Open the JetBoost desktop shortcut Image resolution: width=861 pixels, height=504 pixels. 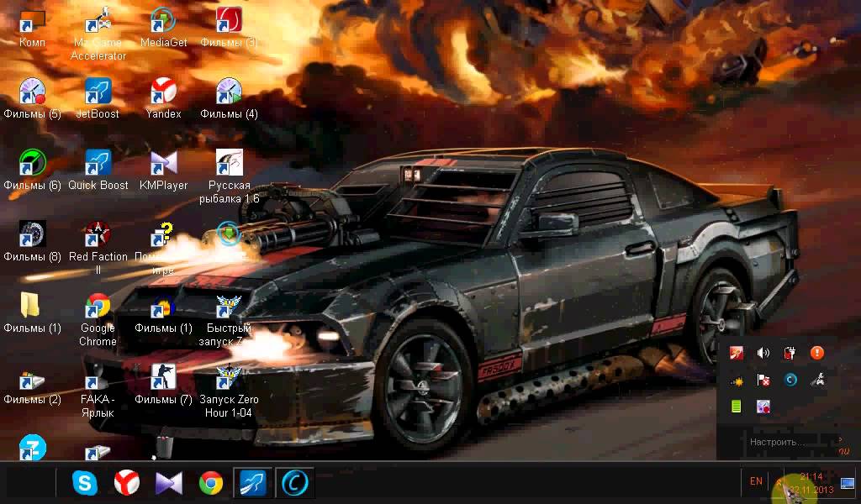[x=98, y=99]
